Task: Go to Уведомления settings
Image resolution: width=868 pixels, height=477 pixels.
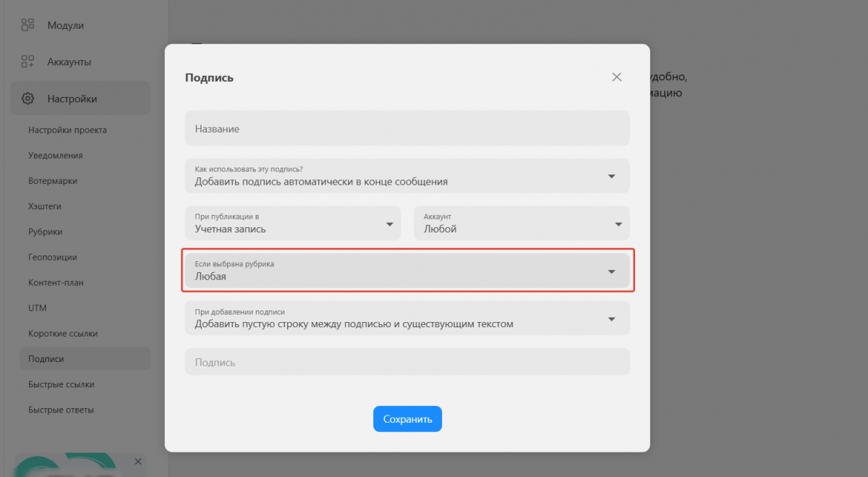Action: [55, 156]
